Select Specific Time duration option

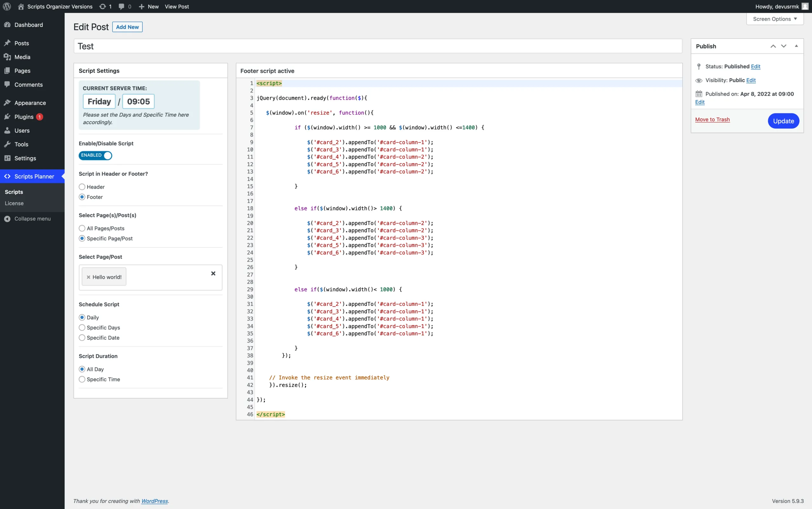(x=82, y=380)
